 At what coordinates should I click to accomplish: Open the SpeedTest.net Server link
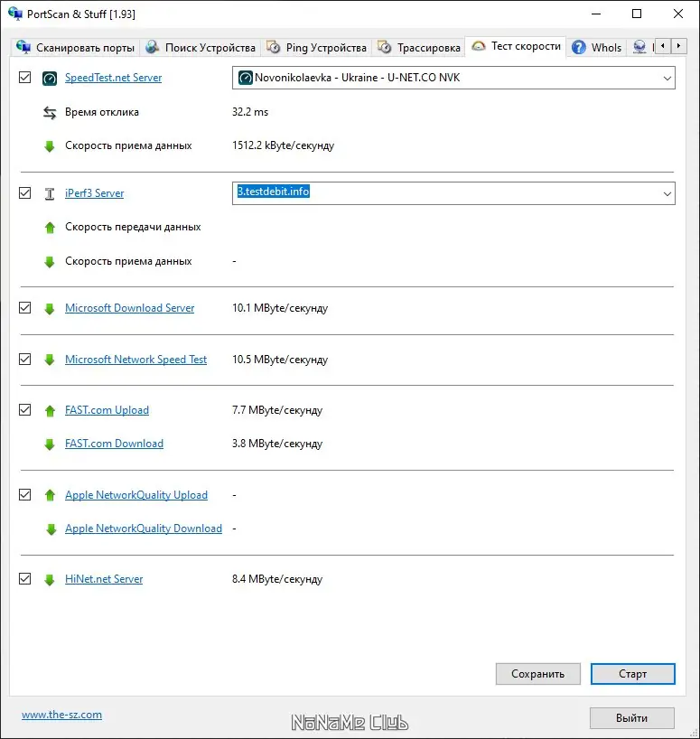click(x=113, y=78)
